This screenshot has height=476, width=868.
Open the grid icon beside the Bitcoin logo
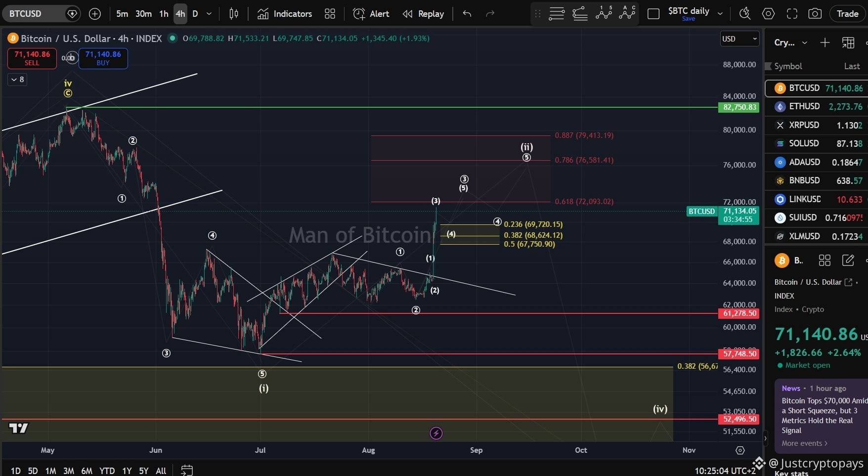825,260
